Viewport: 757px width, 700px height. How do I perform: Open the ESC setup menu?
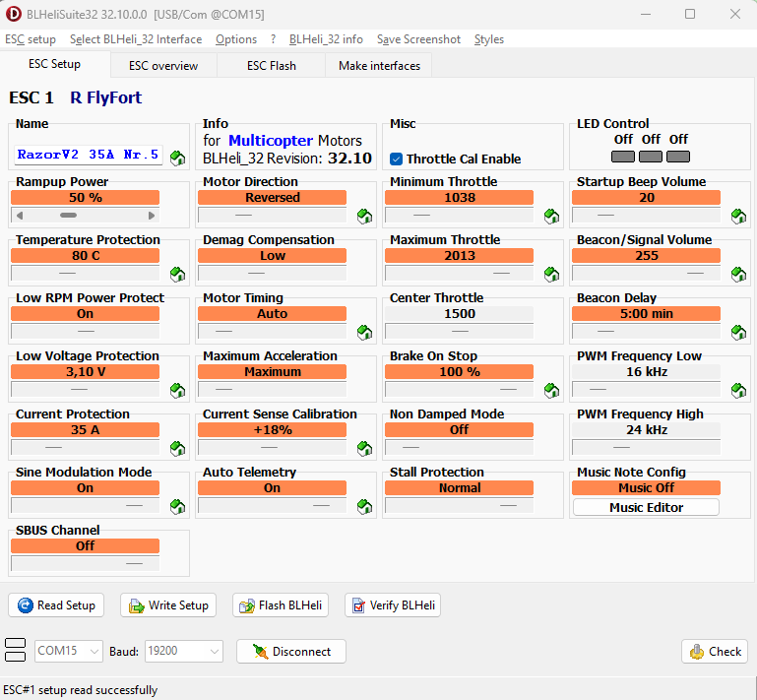(x=31, y=39)
